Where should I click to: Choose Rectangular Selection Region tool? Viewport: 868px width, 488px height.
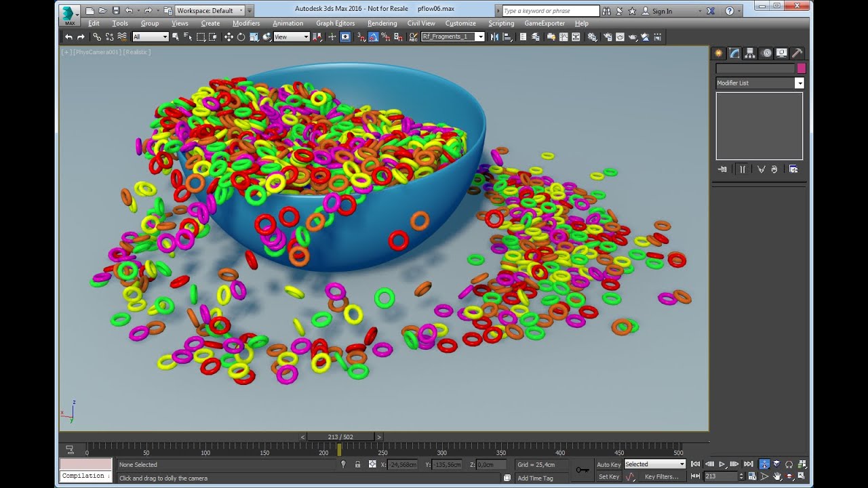pos(201,37)
